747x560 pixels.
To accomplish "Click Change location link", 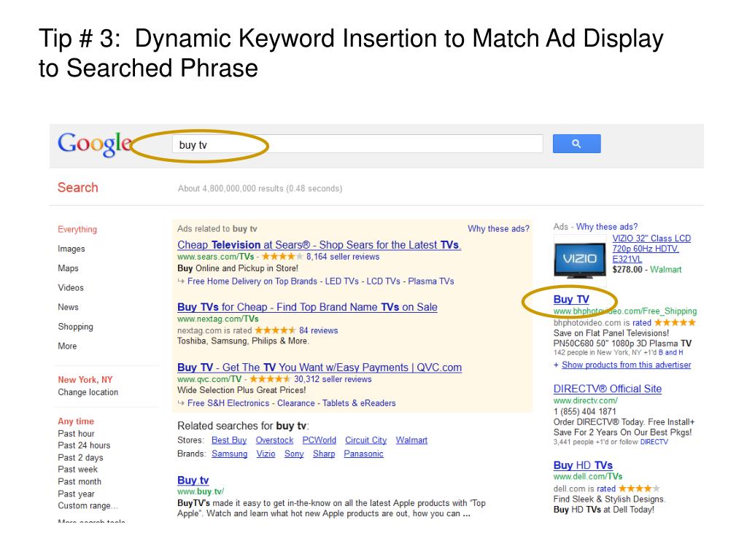I will [88, 392].
